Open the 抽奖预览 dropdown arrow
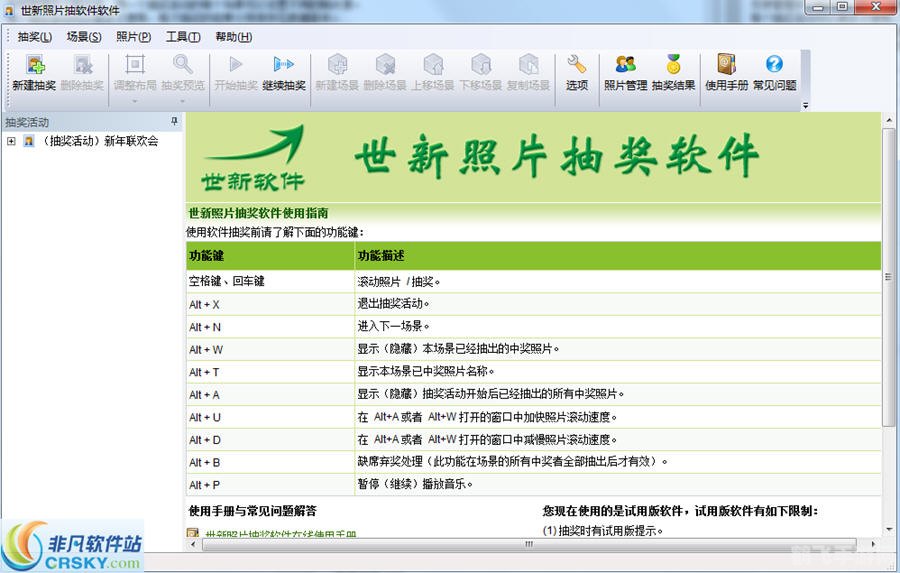900x573 pixels. pyautogui.click(x=183, y=101)
